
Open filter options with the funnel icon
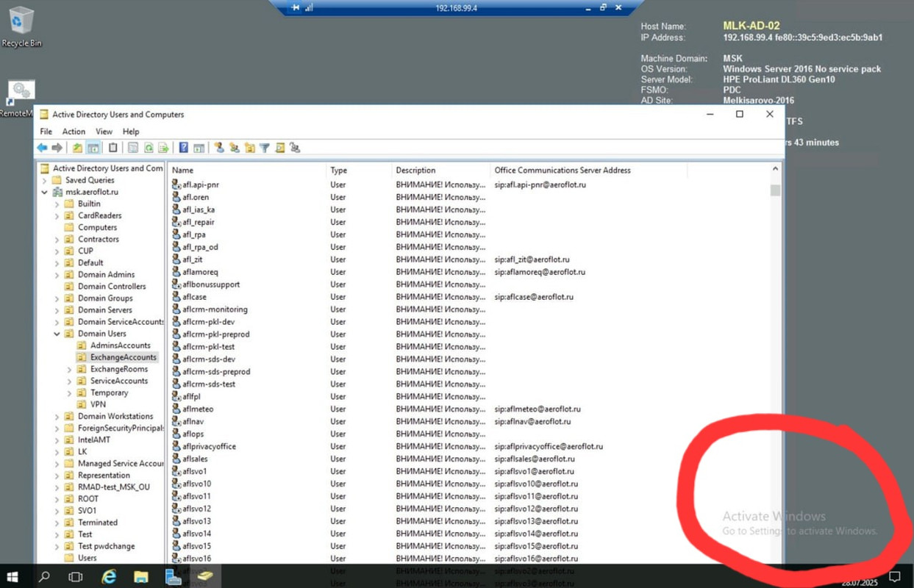(x=265, y=148)
